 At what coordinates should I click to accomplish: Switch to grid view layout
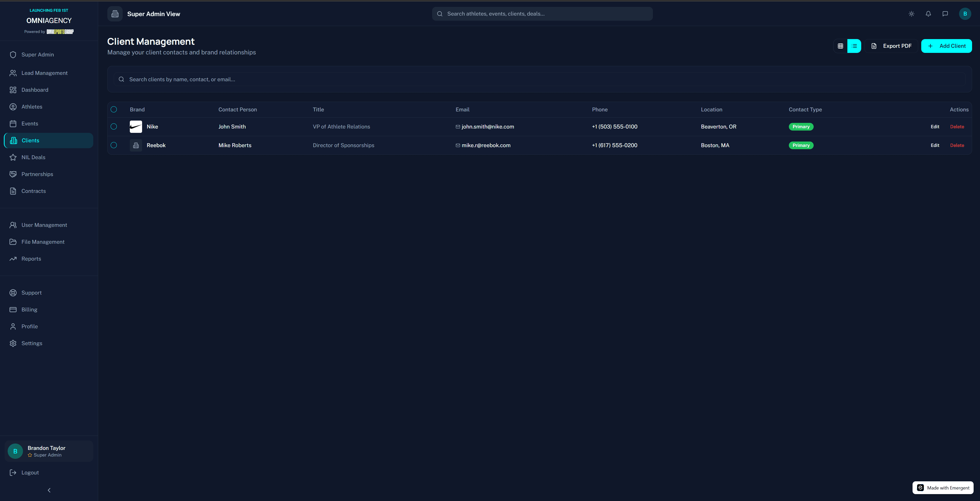pyautogui.click(x=840, y=46)
